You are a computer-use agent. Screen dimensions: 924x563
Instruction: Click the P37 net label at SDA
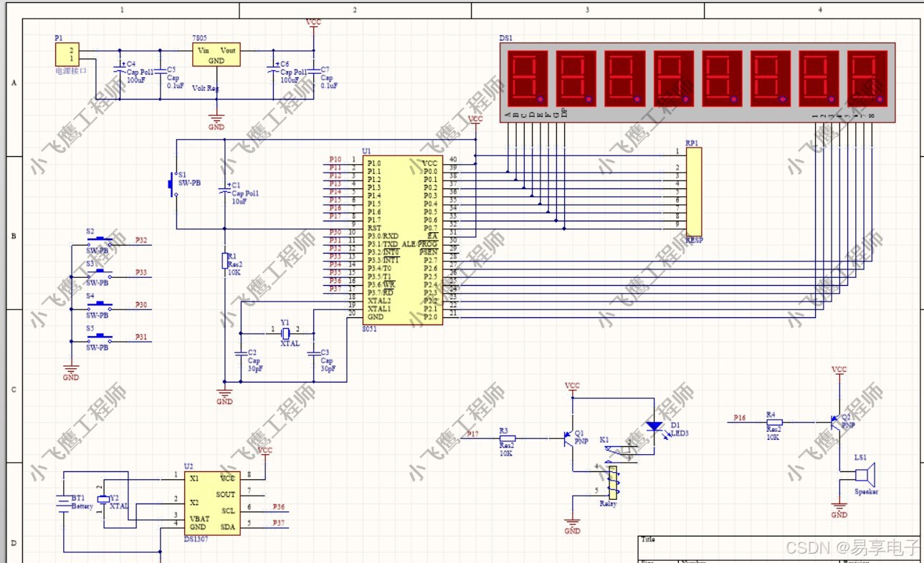click(x=278, y=524)
